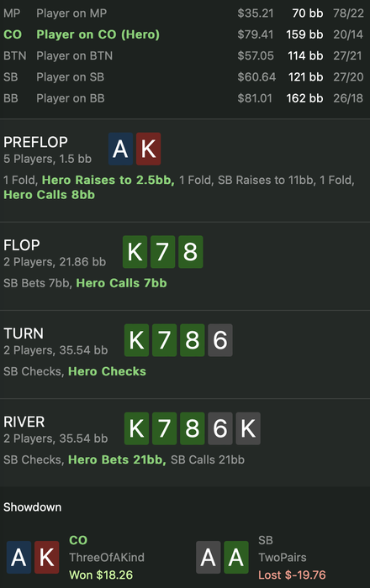Select the Player on BTN row
The width and height of the screenshot is (370, 588).
click(184, 56)
